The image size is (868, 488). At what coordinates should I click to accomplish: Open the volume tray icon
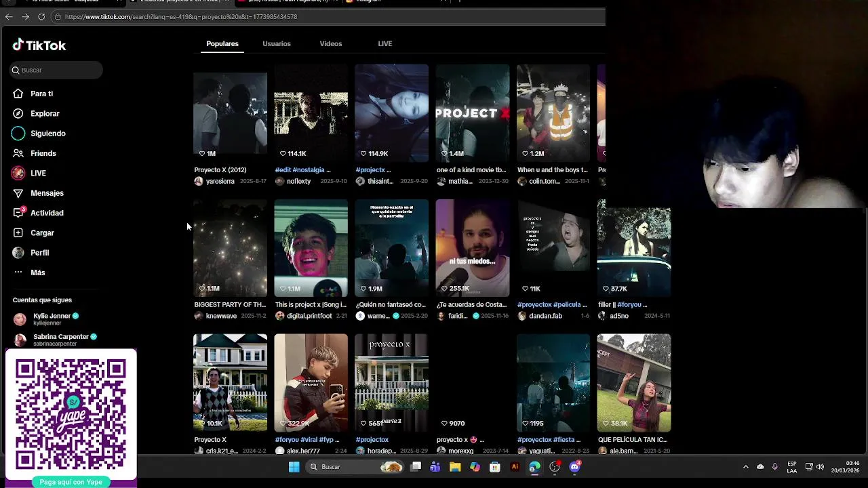click(820, 467)
